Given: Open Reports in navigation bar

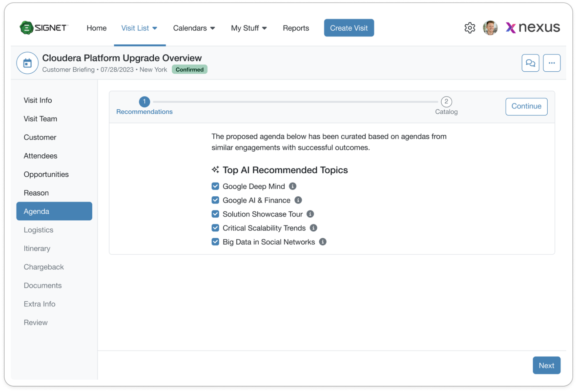Looking at the screenshot, I should pos(296,28).
